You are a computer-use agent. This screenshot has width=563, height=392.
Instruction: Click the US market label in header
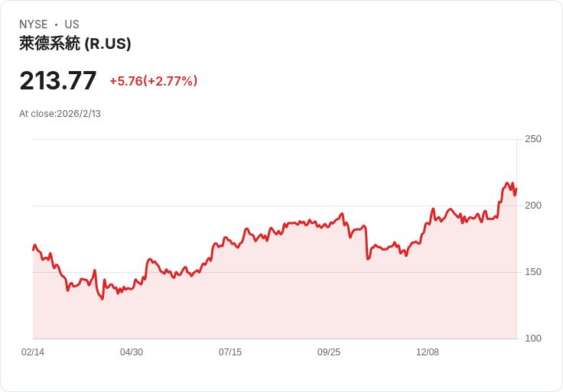pos(72,24)
